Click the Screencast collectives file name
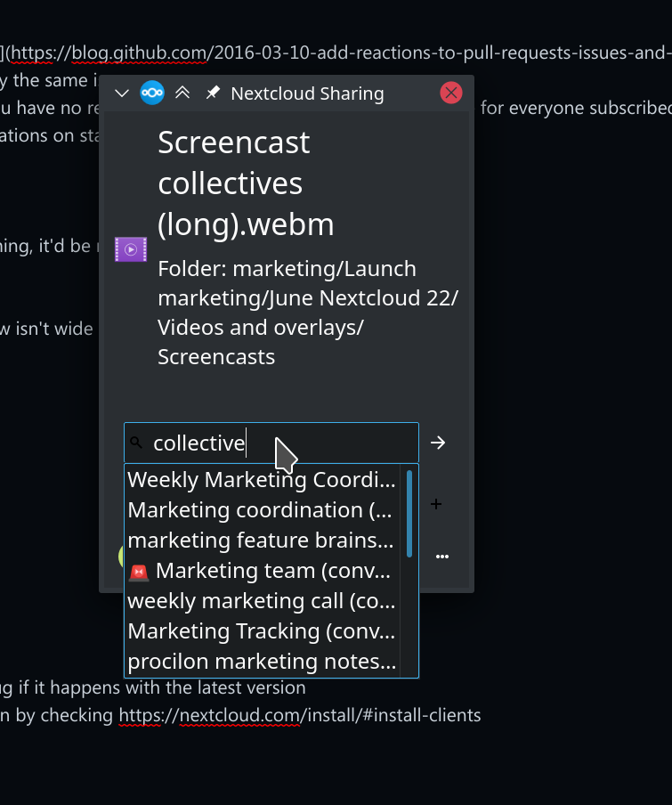672x805 pixels. pyautogui.click(x=246, y=183)
